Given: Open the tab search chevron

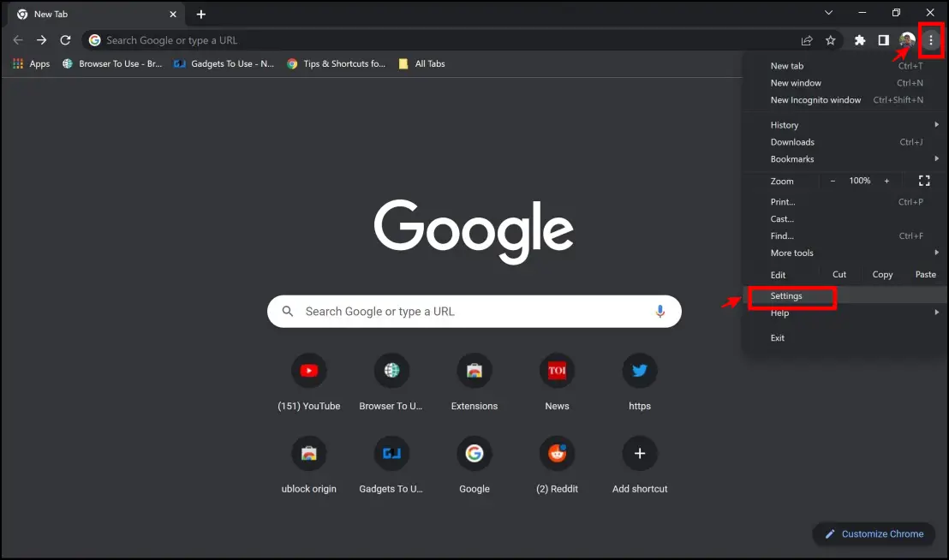Looking at the screenshot, I should [828, 13].
